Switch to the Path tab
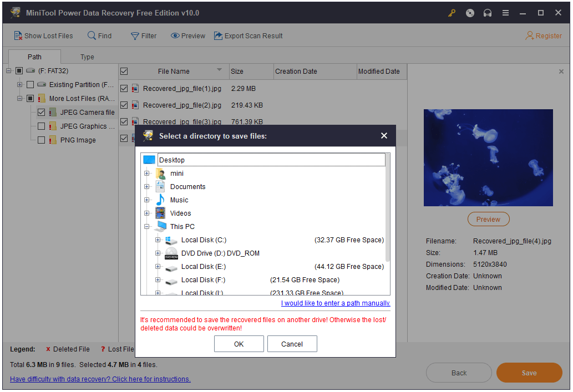Viewport: 573px width, 392px height. click(34, 57)
